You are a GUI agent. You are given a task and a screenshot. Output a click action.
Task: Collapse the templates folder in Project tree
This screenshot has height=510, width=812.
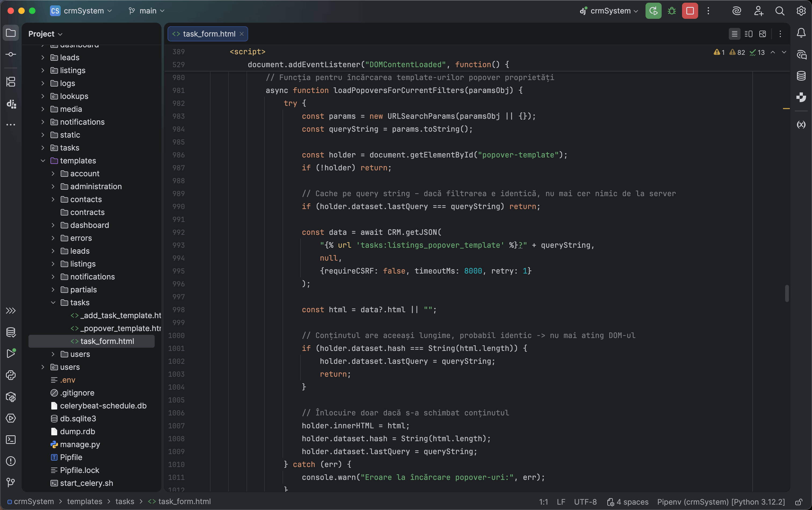click(x=43, y=161)
